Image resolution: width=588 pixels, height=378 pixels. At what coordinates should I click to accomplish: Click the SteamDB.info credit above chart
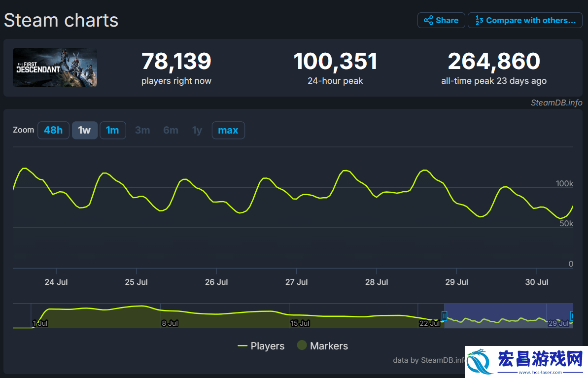pyautogui.click(x=556, y=103)
